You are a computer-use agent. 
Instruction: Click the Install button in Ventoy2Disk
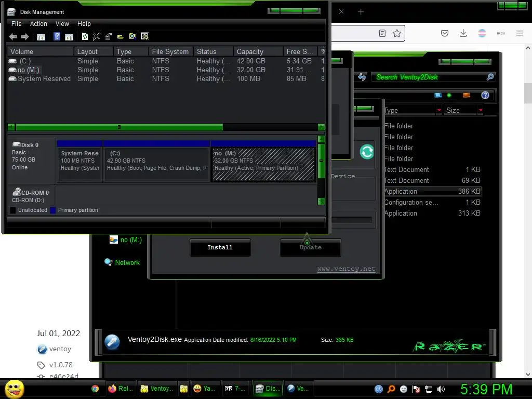click(x=220, y=247)
